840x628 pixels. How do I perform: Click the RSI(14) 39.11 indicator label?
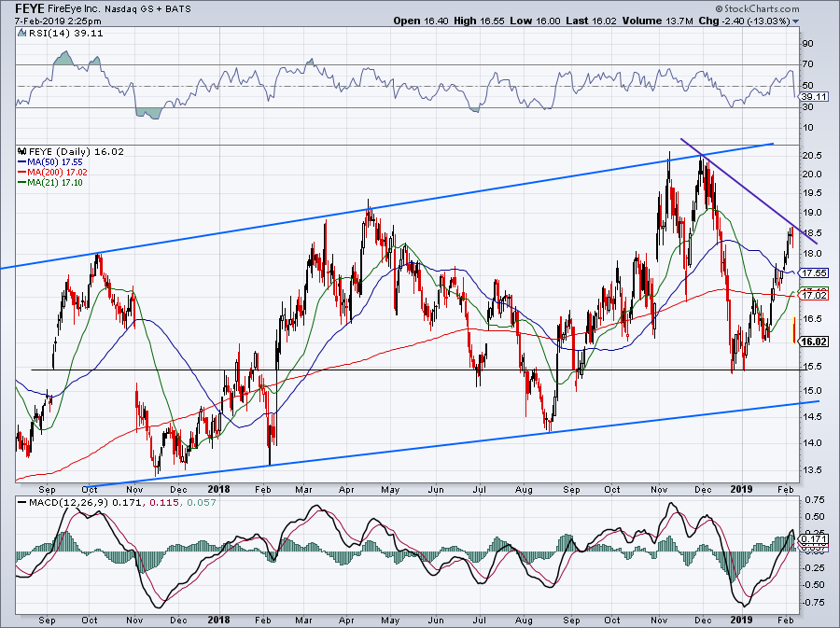click(65, 34)
